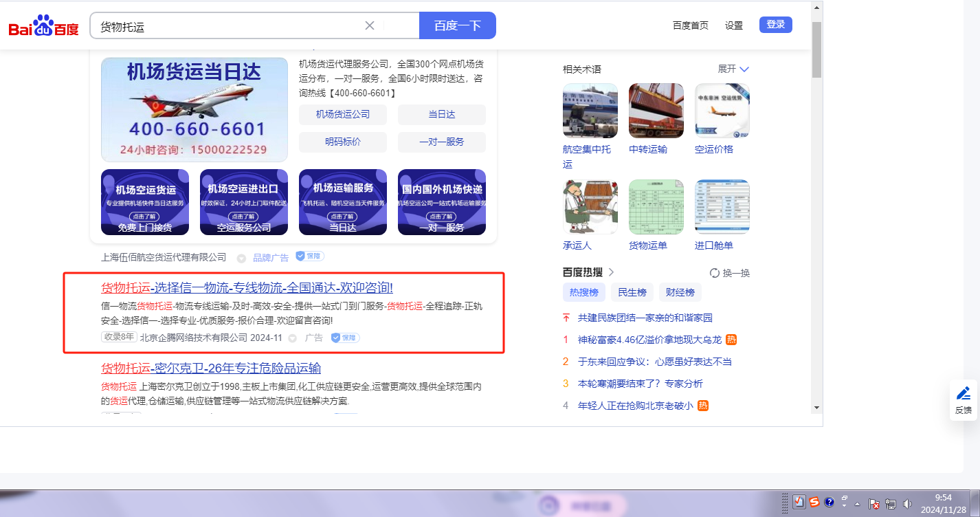The image size is (980, 517).
Task: Click the 航空集中托运 thumbnail image
Action: pyautogui.click(x=590, y=111)
